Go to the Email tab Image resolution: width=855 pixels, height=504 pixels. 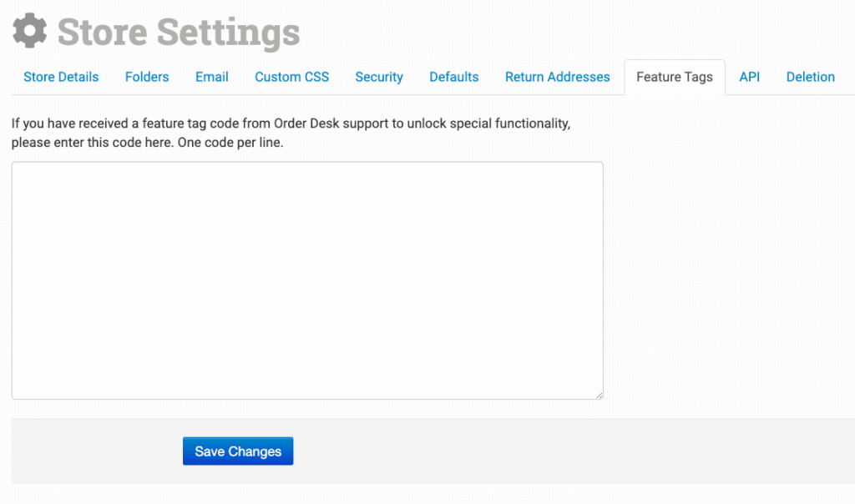[x=212, y=77]
